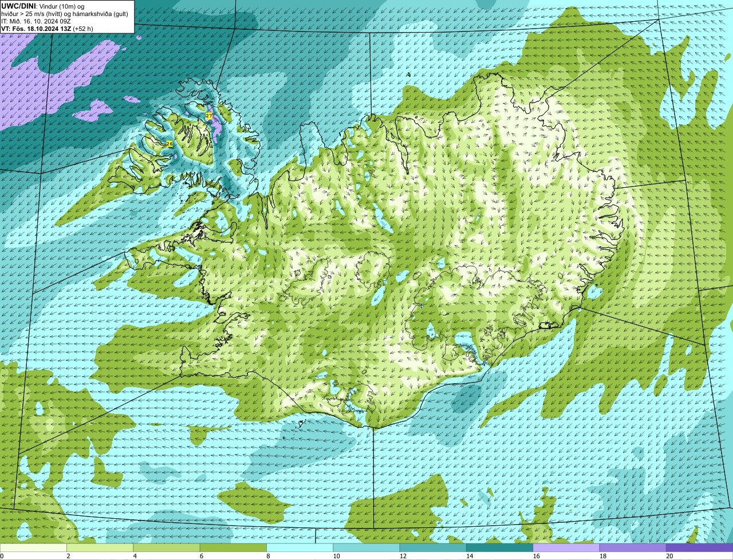Image resolution: width=733 pixels, height=560 pixels.
Task: Click the UWC/DINI title text
Action: (x=18, y=6)
